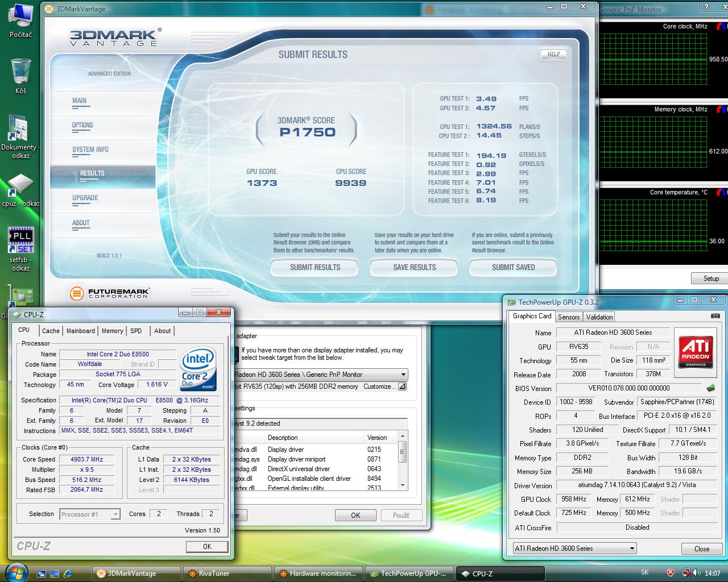Click the SUBMIT RESULTS button
This screenshot has height=582, width=728.
pos(315,267)
